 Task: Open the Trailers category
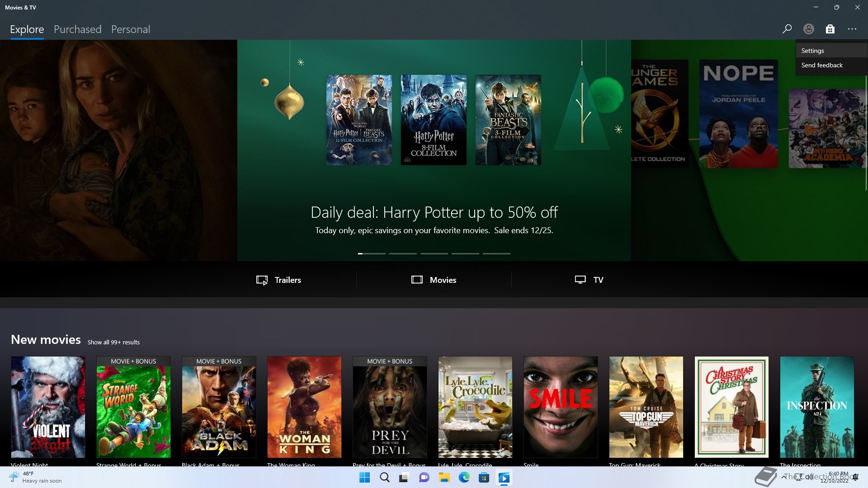278,280
